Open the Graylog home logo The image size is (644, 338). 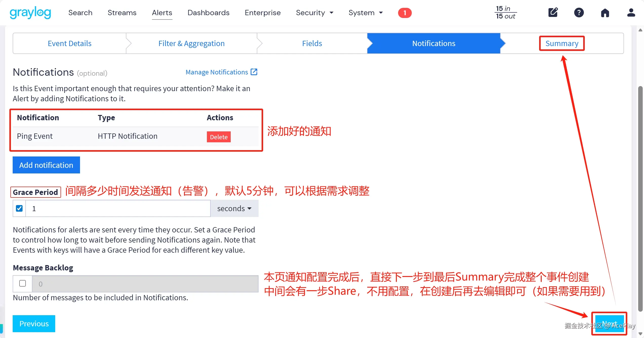[30, 13]
